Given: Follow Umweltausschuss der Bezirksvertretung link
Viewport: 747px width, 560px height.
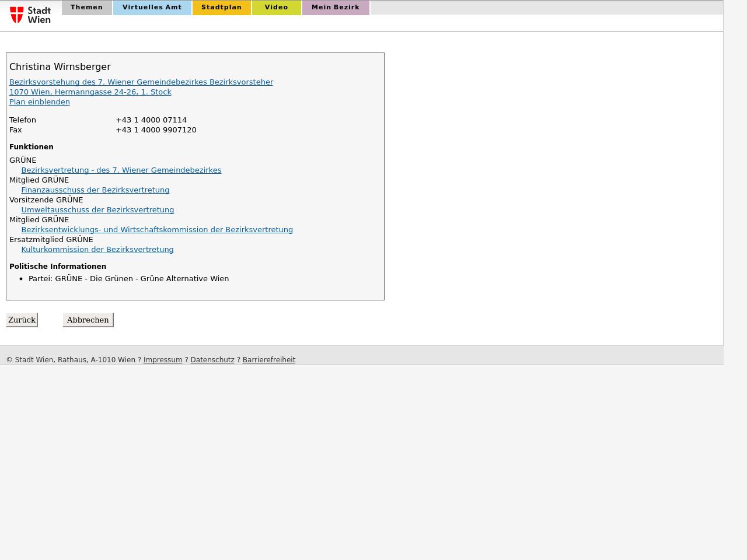Looking at the screenshot, I should (97, 210).
